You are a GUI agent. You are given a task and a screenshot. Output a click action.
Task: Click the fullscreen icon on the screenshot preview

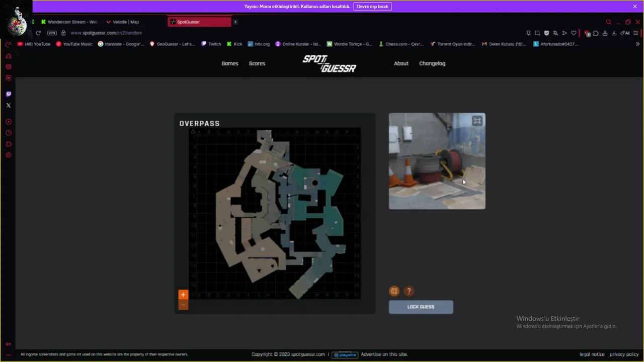click(x=477, y=121)
